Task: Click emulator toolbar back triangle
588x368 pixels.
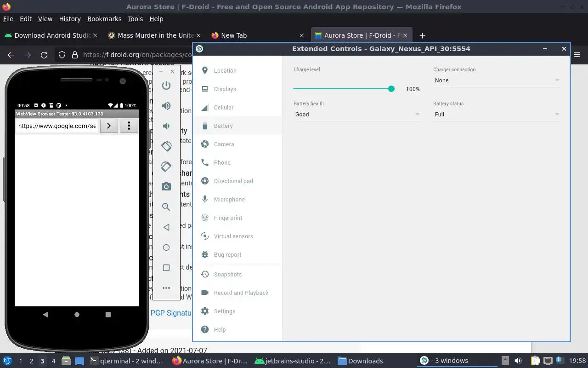Action: 166,227
